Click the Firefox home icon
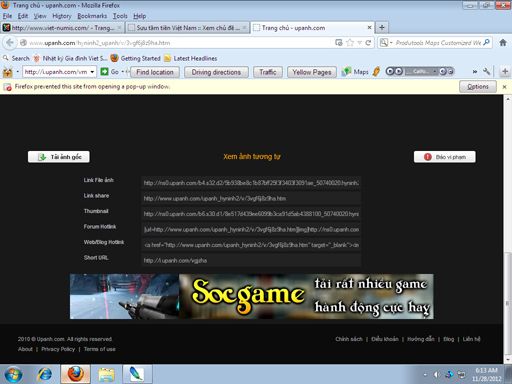 click(503, 43)
